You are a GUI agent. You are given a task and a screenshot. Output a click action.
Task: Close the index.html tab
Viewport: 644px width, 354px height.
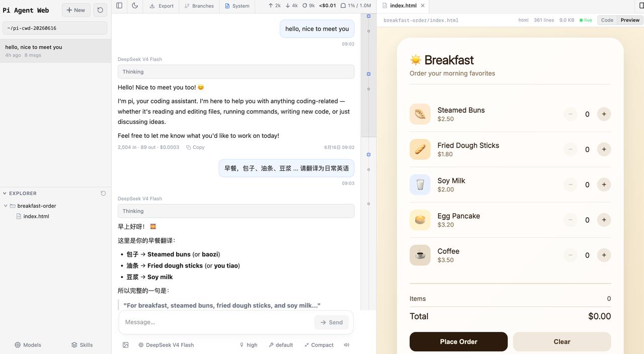pyautogui.click(x=423, y=6)
